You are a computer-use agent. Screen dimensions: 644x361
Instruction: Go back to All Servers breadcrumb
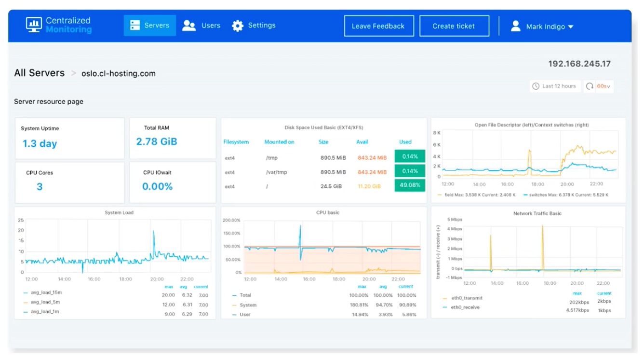[x=40, y=73]
